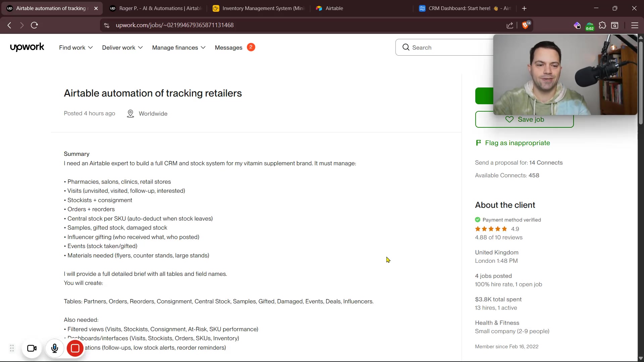Image resolution: width=644 pixels, height=362 pixels.
Task: Open the Brave Shields lion icon
Action: 526,25
